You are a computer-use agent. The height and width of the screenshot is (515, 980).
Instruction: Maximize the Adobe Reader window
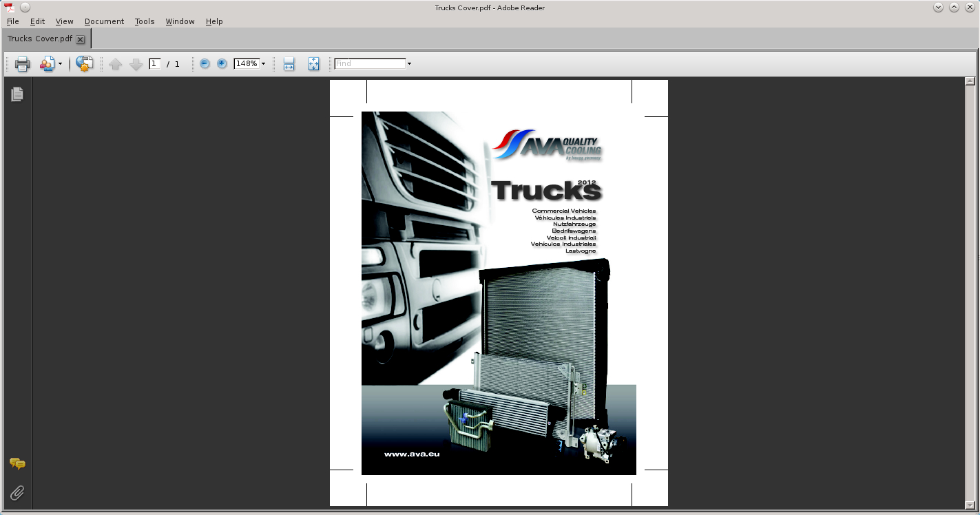point(954,7)
